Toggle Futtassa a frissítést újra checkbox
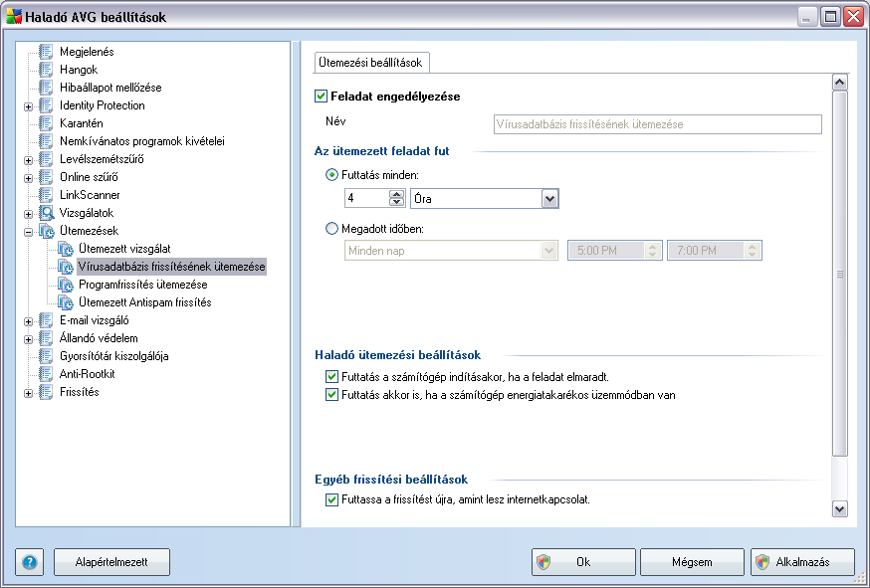Image resolution: width=870 pixels, height=588 pixels. (x=331, y=499)
